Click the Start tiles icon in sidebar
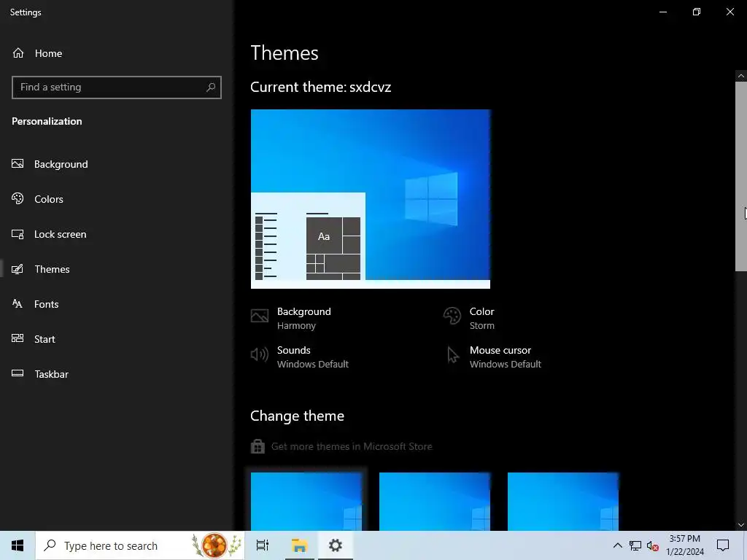 [18, 338]
